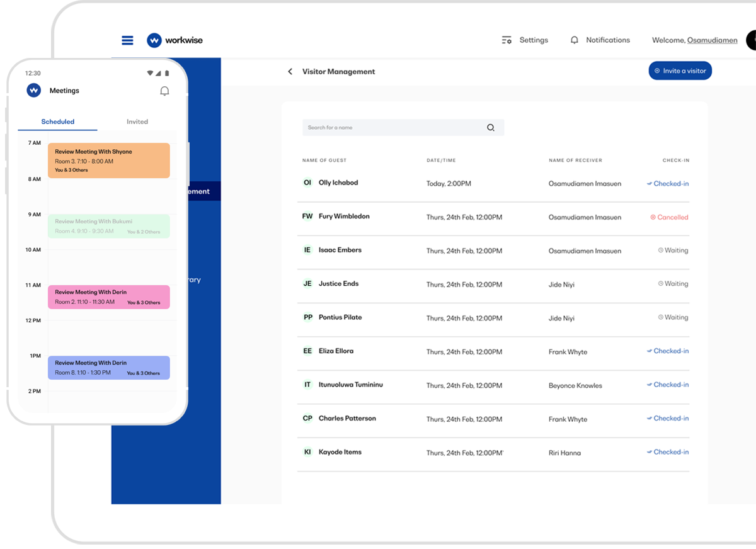Click receiver Beyonce Knowles
Image resolution: width=756 pixels, height=549 pixels.
coord(575,386)
